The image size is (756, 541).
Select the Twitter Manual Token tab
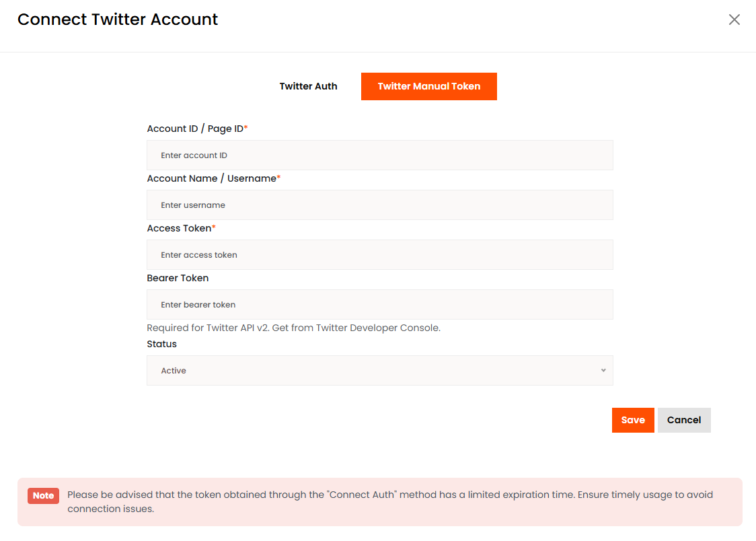(428, 86)
